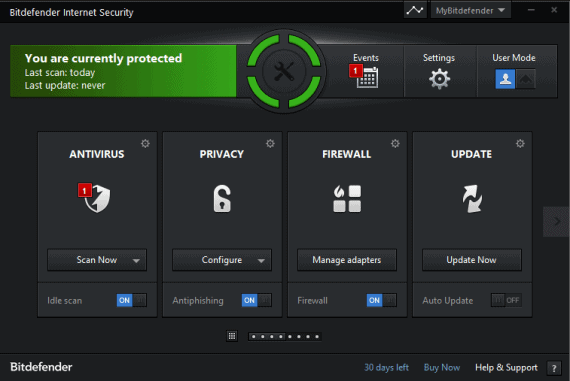570x381 pixels.
Task: Click the ANTIVIRUS module title
Action: [97, 154]
